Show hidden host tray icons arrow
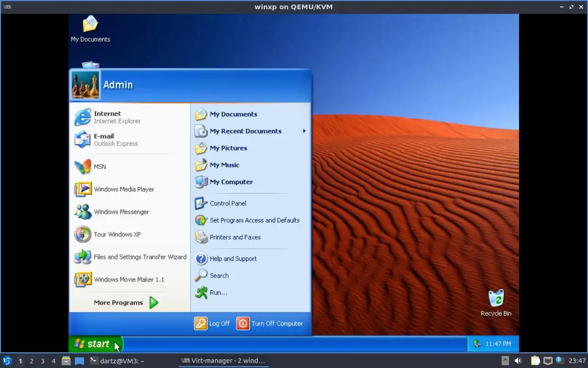The width and height of the screenshot is (588, 368). pyautogui.click(x=505, y=361)
